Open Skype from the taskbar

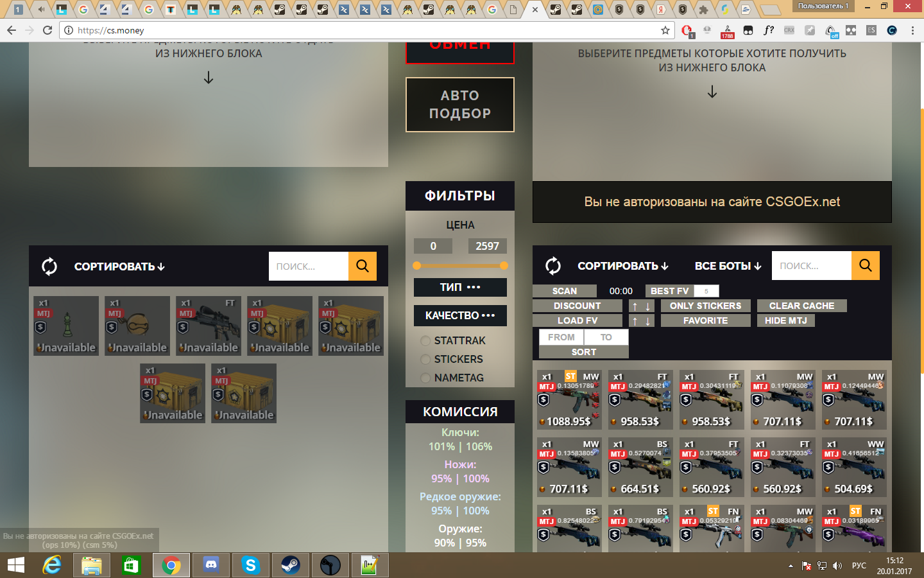coord(251,565)
